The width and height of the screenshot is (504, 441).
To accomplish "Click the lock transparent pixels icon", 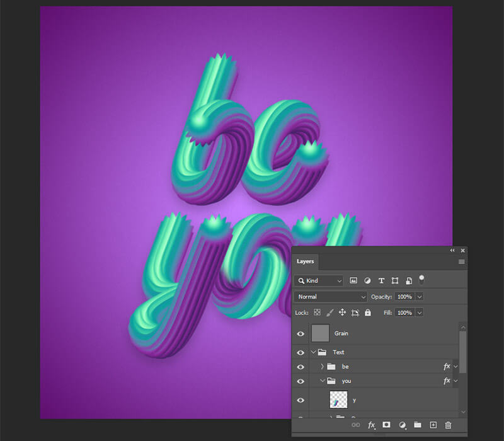I will (x=318, y=312).
